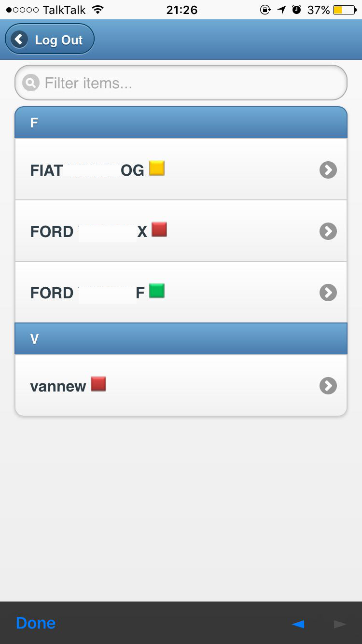Click the red status square on FORD
362x644 pixels.
point(159,229)
